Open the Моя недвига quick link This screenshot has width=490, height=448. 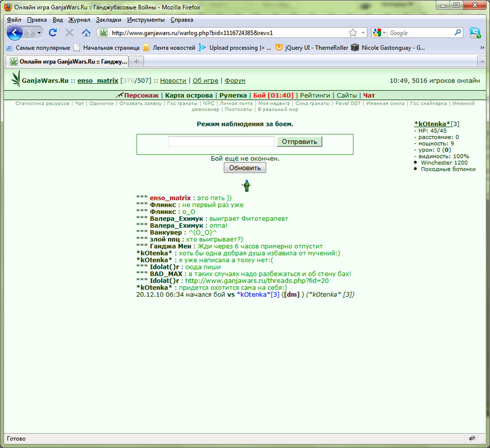(x=274, y=103)
